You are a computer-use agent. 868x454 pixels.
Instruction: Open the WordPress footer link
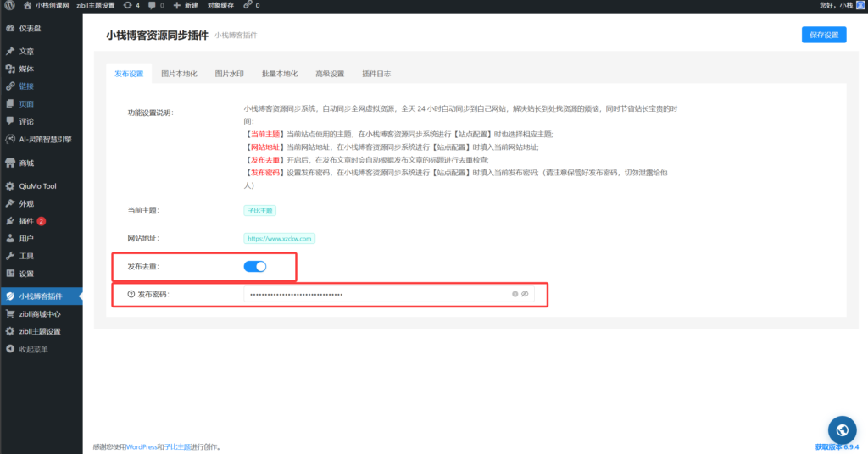point(142,447)
